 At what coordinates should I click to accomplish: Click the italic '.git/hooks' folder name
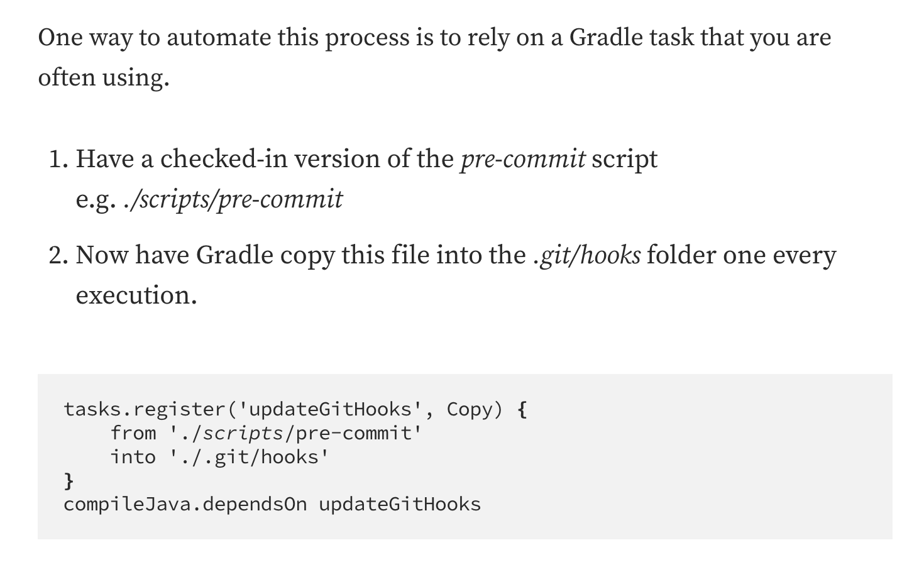pyautogui.click(x=586, y=256)
